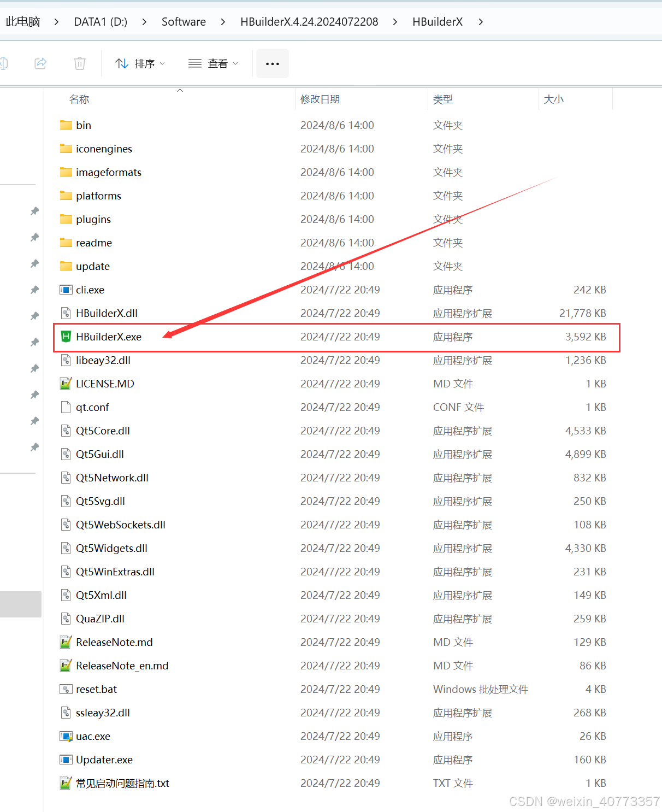
Task: Click the Qt5Widgets.dll file name
Action: 112,548
